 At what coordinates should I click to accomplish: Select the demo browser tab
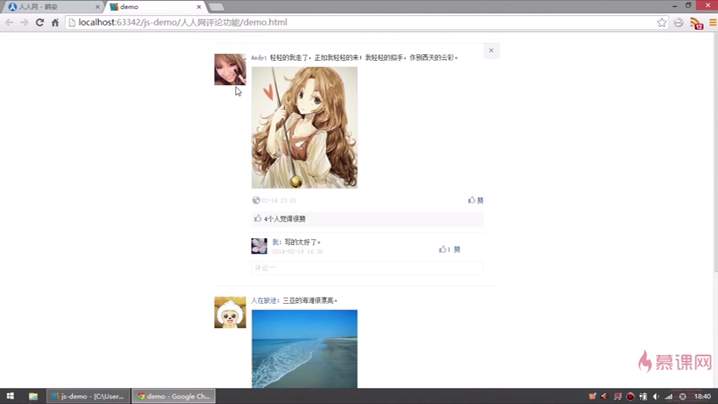pyautogui.click(x=155, y=7)
